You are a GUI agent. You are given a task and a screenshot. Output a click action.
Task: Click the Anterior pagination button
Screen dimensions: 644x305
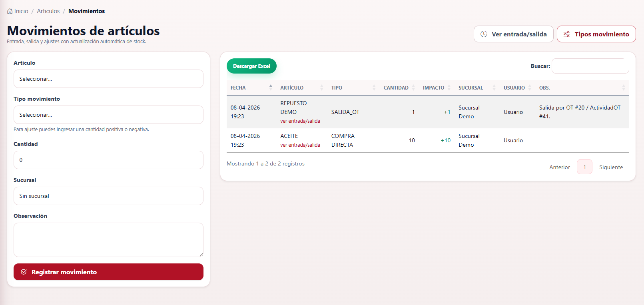coord(560,167)
